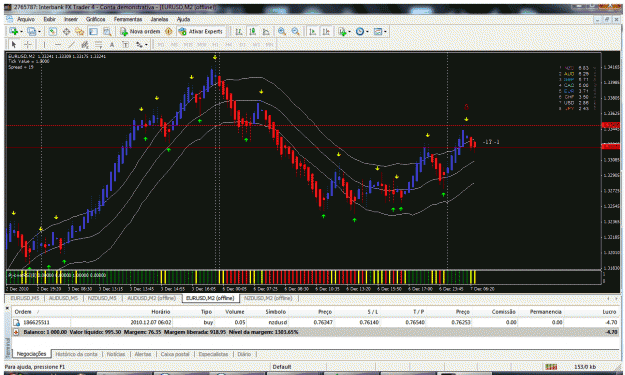This screenshot has width=625, height=375.
Task: Expand the Indicators dropdown arrow
Action: click(x=350, y=31)
